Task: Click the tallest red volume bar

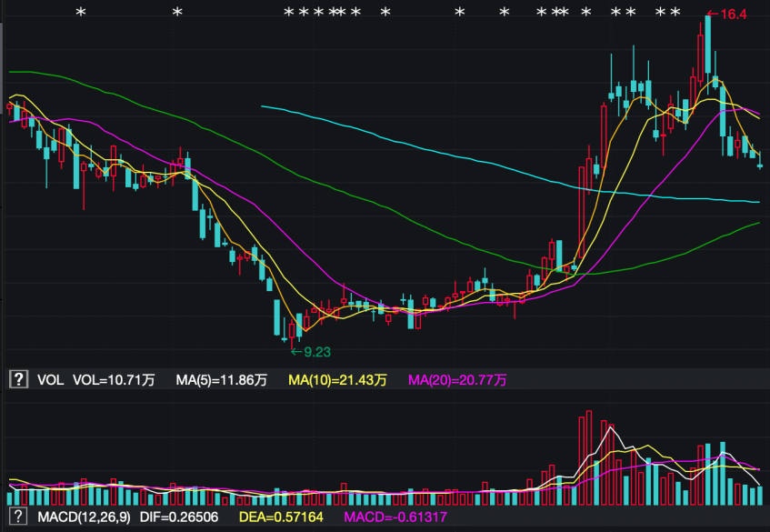Action: (589, 457)
